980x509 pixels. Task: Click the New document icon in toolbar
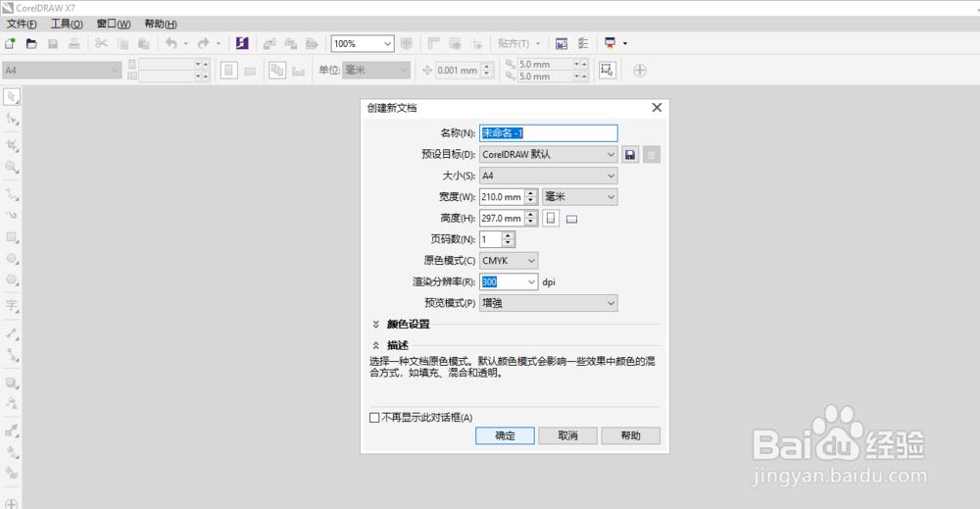click(x=10, y=44)
